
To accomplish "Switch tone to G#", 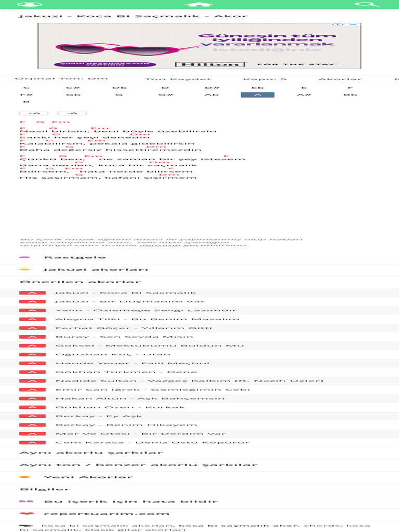I will (x=166, y=95).
